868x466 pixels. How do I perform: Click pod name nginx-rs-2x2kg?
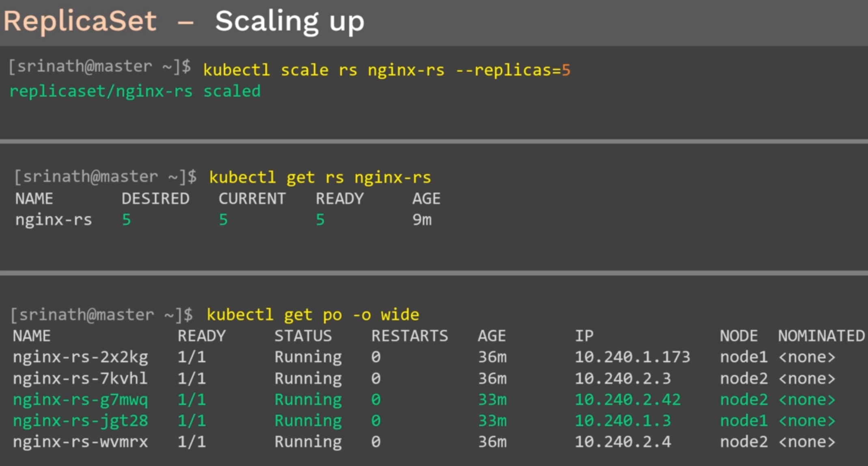80,357
